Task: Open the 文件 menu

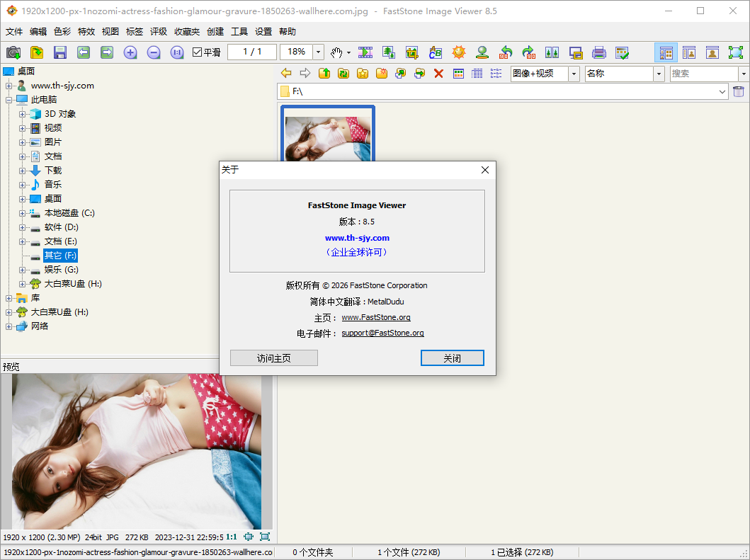Action: pyautogui.click(x=14, y=32)
